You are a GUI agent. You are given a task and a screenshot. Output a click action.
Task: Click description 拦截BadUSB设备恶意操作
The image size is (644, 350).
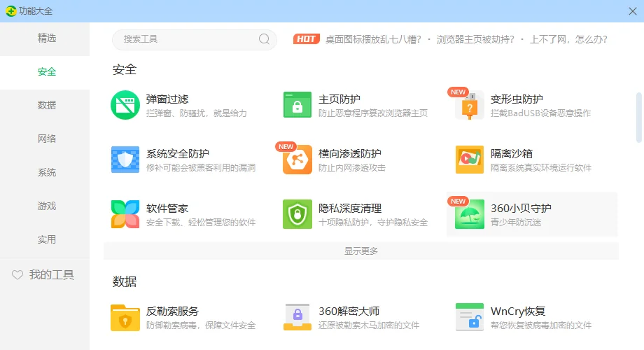540,113
